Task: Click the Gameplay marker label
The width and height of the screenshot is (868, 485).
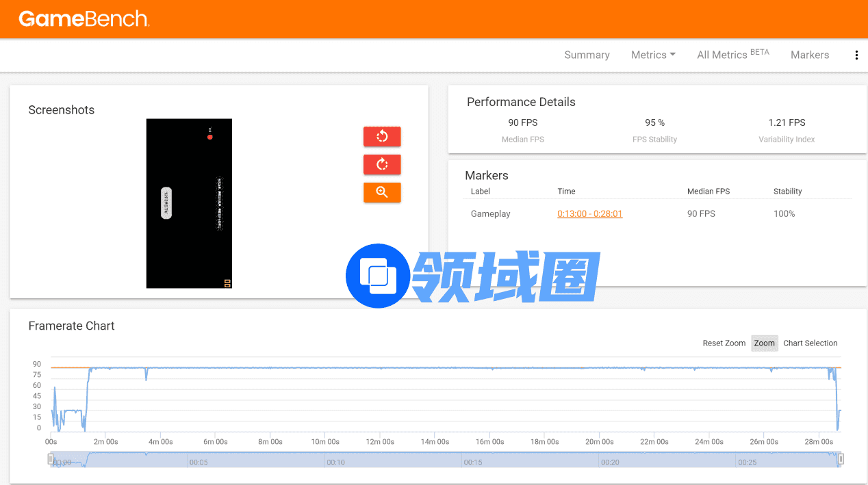Action: tap(490, 213)
